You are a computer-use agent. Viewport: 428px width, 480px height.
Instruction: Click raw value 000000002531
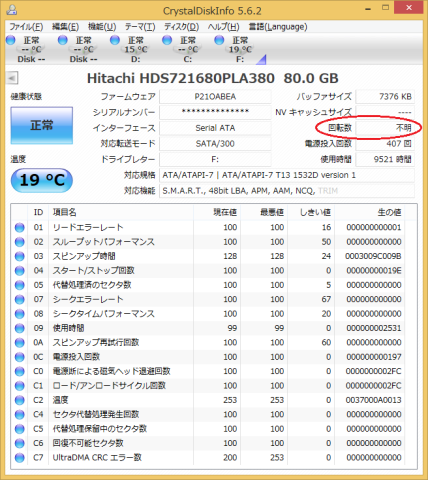(x=374, y=328)
